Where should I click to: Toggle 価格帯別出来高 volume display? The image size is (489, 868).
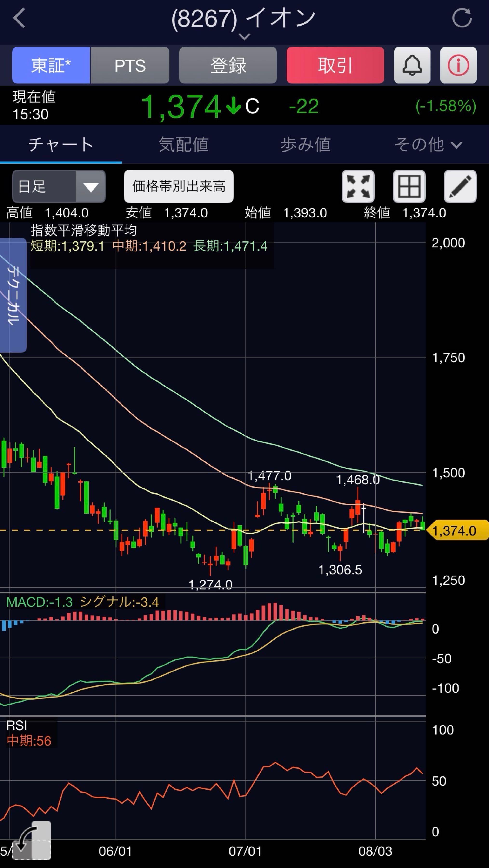179,186
